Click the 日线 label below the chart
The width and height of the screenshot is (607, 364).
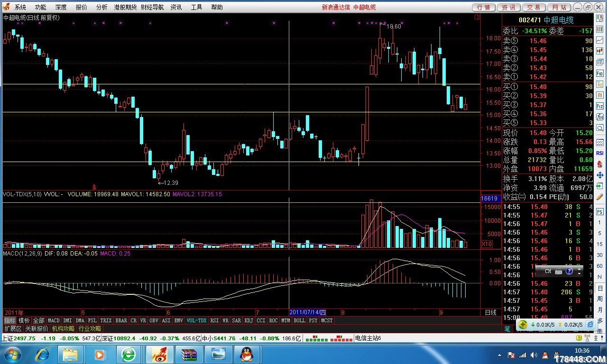(x=490, y=312)
